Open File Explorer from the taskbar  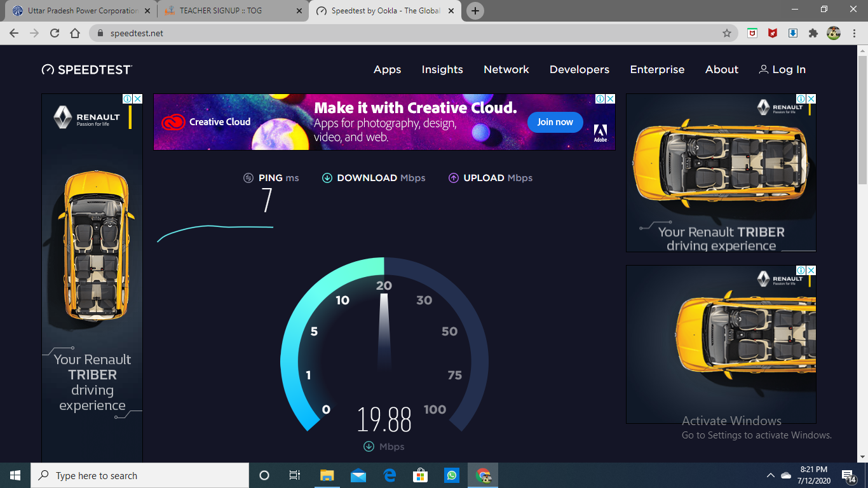(x=327, y=475)
